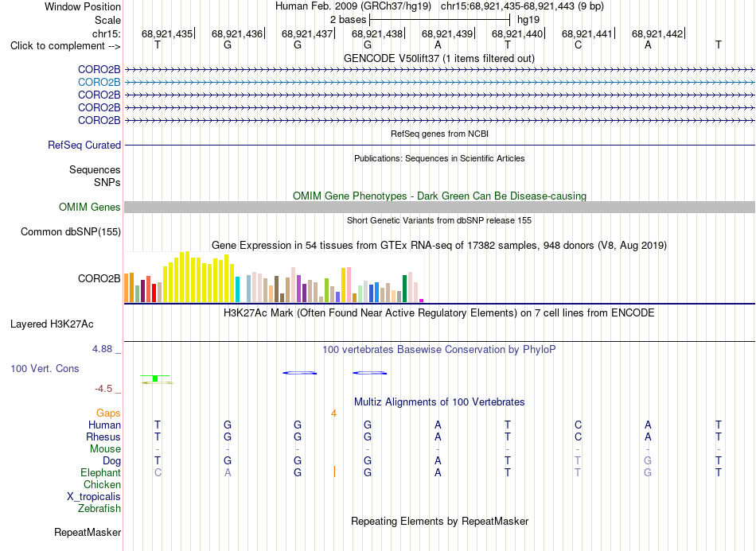The height and width of the screenshot is (551, 756).
Task: Click 'GENCODE V50lift37 (1 items filtered out)' title
Action: tap(438, 58)
